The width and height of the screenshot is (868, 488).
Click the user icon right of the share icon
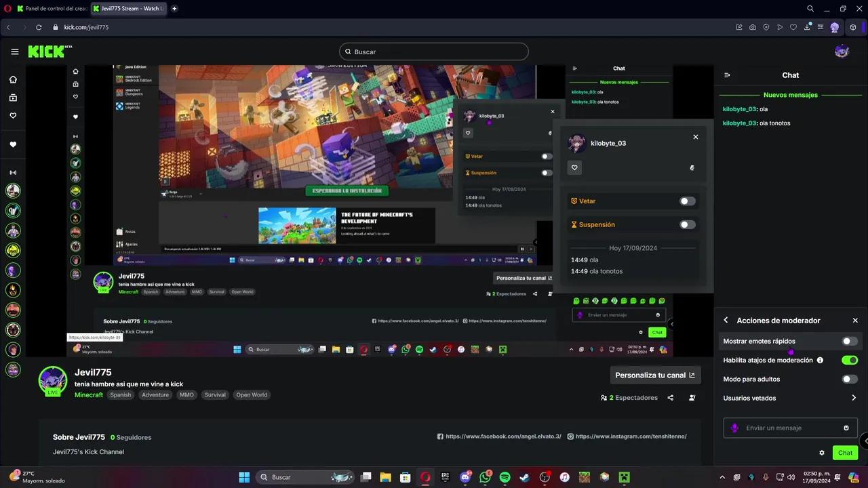(x=692, y=398)
